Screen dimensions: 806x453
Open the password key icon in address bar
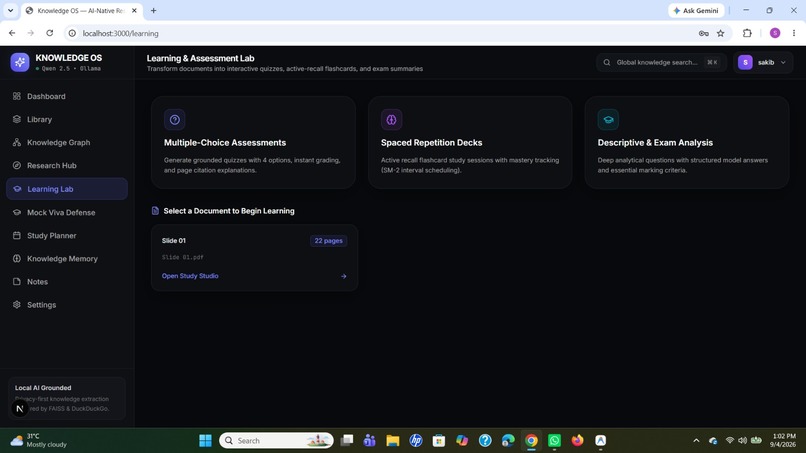click(x=704, y=33)
